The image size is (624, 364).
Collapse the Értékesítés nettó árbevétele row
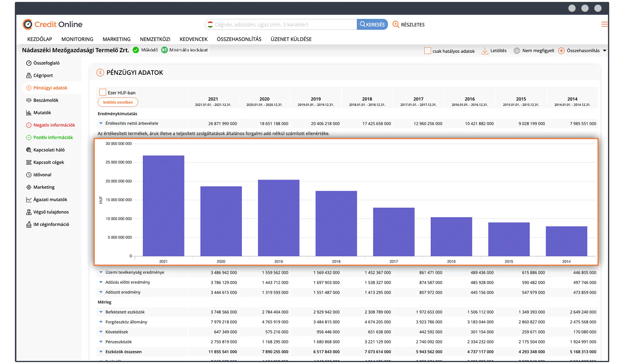coord(101,123)
